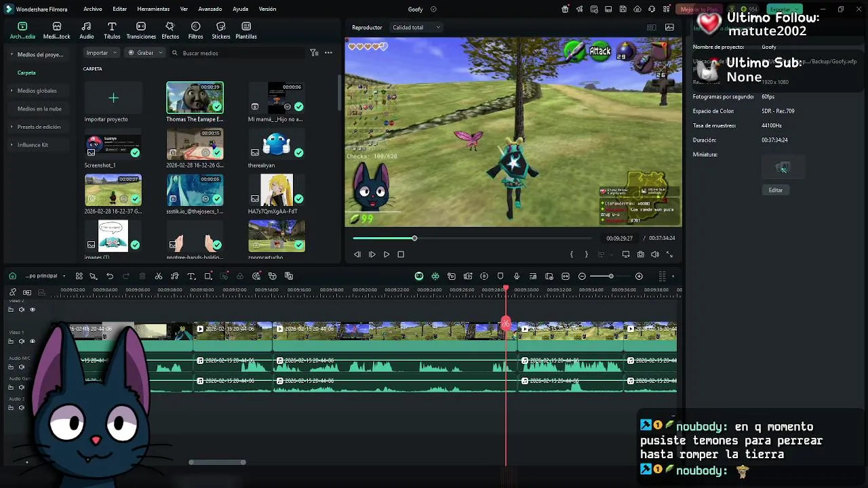The image size is (868, 488).
Task: Click the mark-out brace icon
Action: click(x=586, y=254)
